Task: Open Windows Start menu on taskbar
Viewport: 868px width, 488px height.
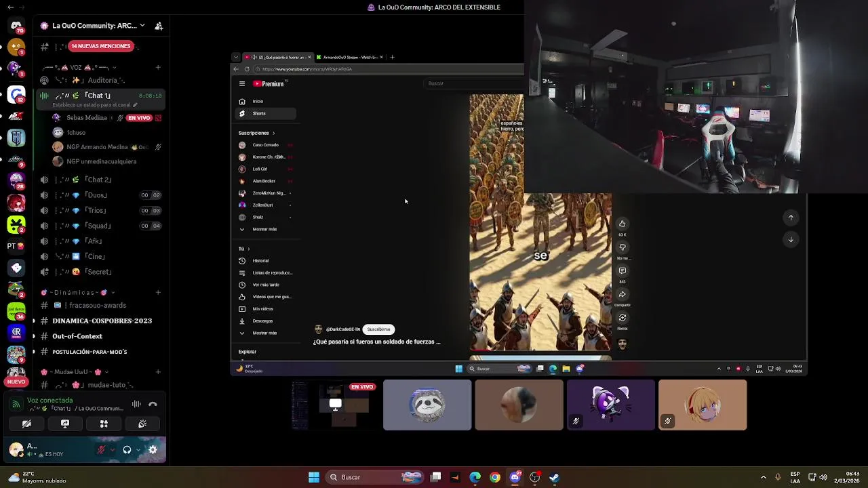Action: click(314, 477)
